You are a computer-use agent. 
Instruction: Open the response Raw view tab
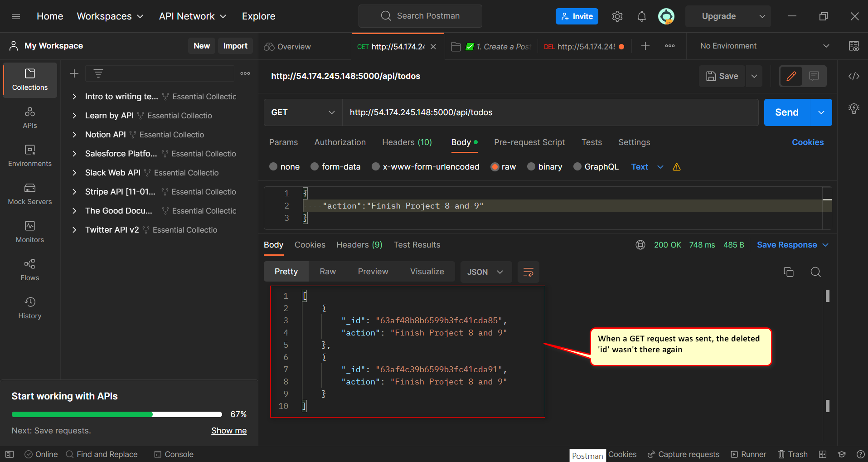pos(328,272)
